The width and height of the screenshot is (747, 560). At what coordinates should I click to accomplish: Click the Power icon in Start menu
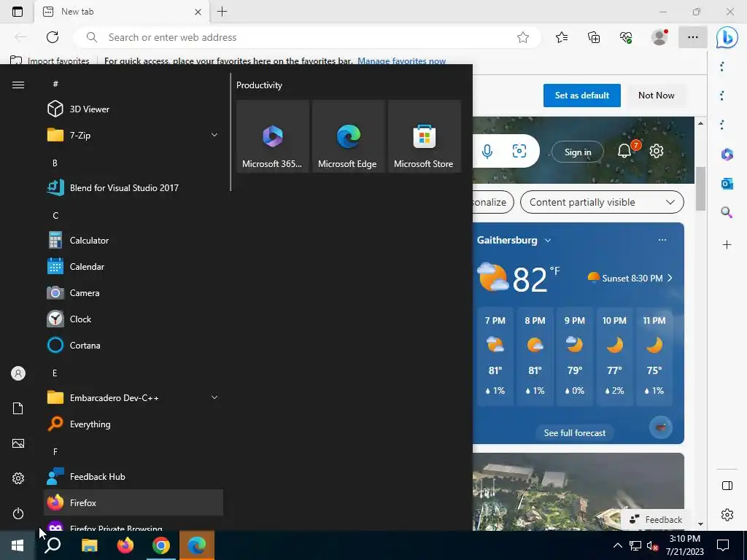pyautogui.click(x=18, y=513)
